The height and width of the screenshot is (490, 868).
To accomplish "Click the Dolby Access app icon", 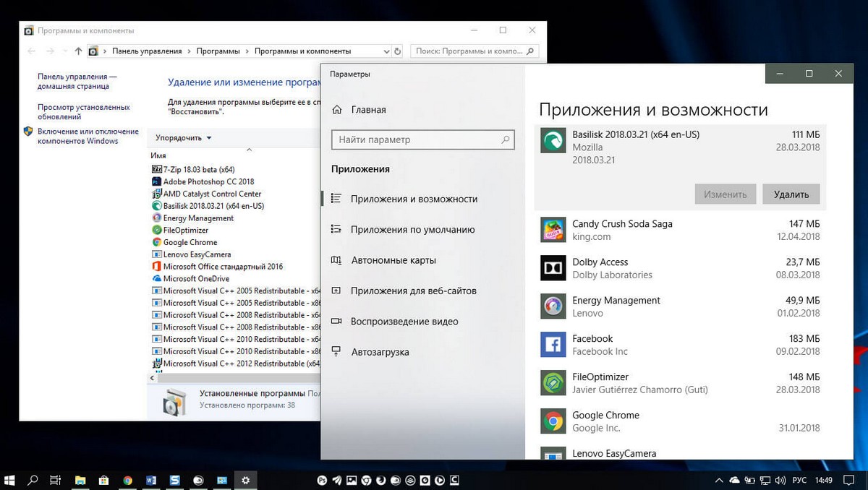I will tap(553, 268).
